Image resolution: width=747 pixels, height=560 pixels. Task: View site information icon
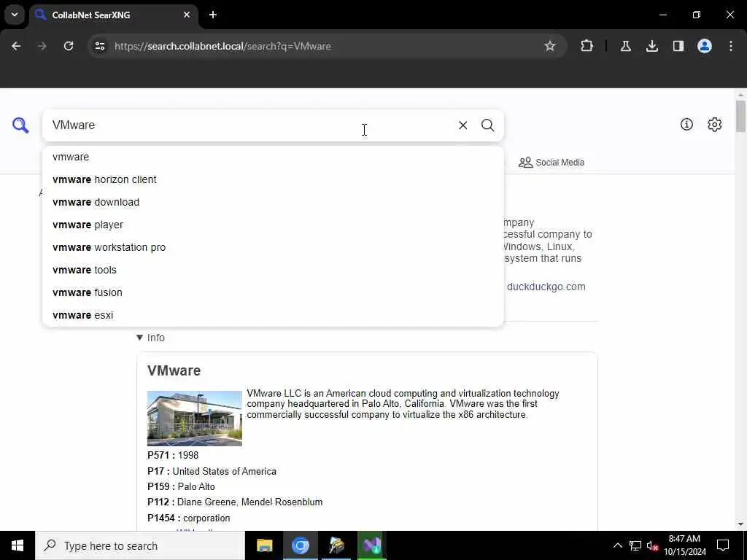(x=99, y=46)
